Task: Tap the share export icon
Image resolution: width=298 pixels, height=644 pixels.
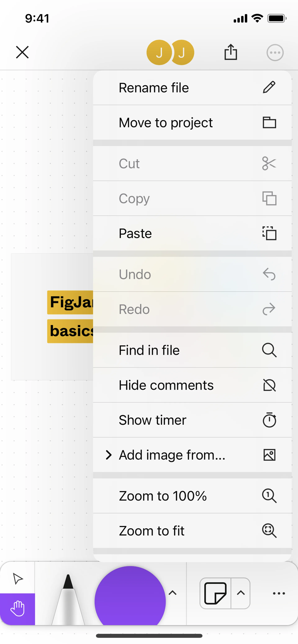Action: point(230,52)
